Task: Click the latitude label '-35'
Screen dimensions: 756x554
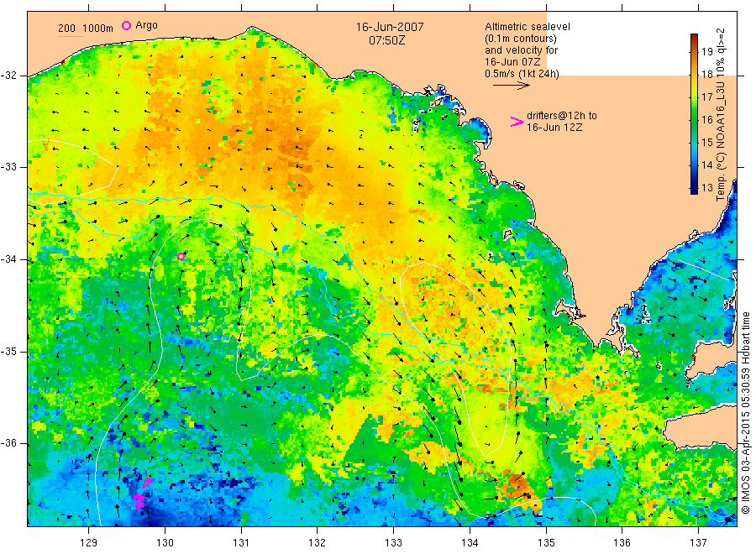Action: (x=9, y=352)
